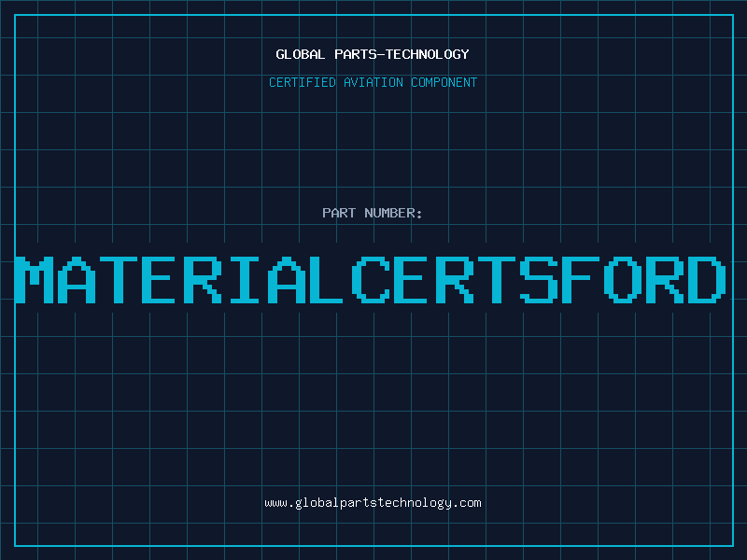This screenshot has width=747, height=560.
Task: Click the GLOBAL PARTS-TECHNOLOGY heading
Action: tap(373, 54)
